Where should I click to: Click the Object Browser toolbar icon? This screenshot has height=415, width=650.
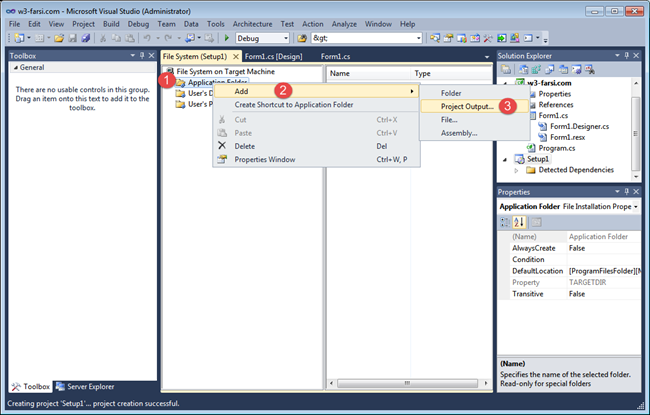[x=475, y=38]
